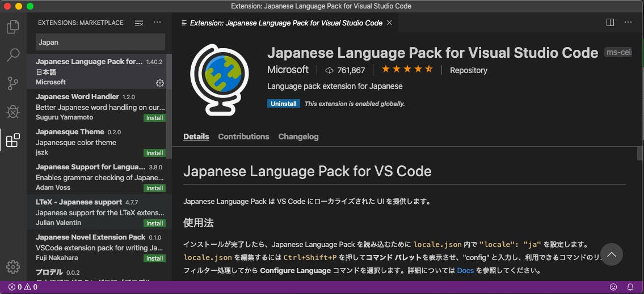The height and width of the screenshot is (294, 644).
Task: Click the Japanese Language Pack for VS Code heading
Action: 307,171
